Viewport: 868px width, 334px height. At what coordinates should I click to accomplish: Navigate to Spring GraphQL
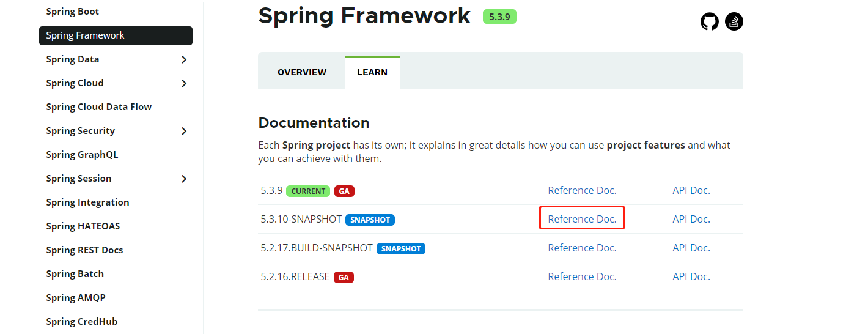pos(82,155)
